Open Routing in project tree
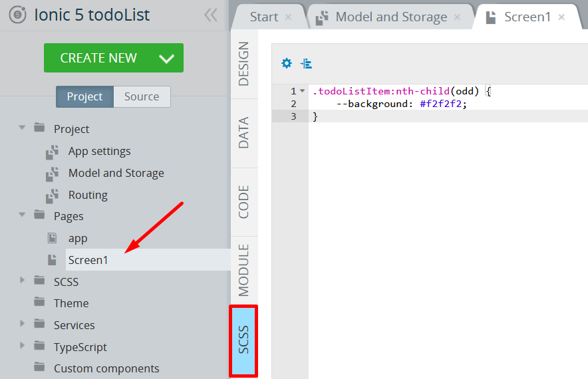Viewport: 588px width, 379px height. point(88,195)
